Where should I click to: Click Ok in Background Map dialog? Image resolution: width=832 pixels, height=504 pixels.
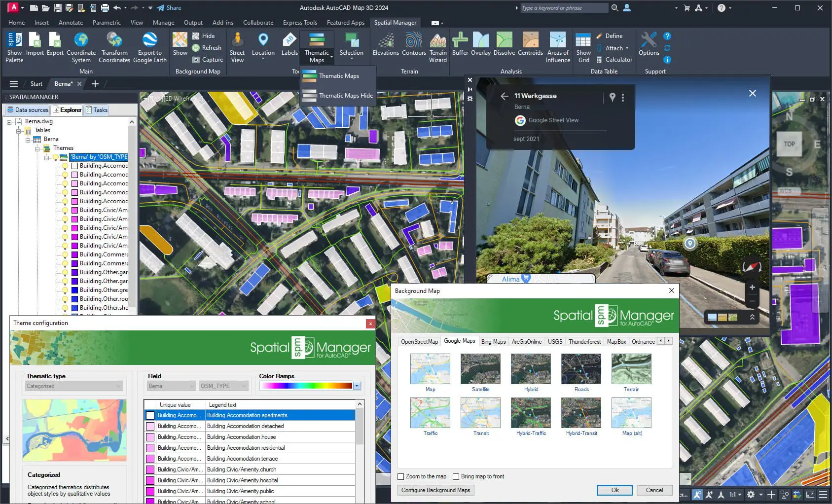615,490
